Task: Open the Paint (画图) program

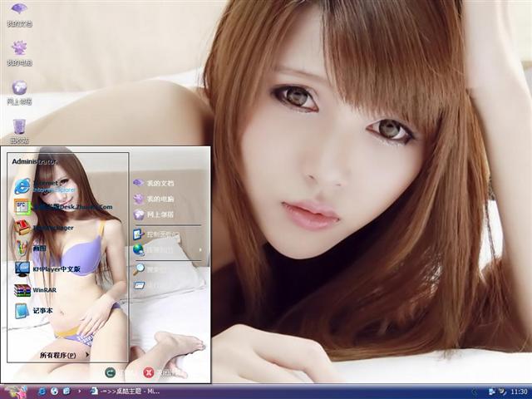Action: (x=31, y=249)
